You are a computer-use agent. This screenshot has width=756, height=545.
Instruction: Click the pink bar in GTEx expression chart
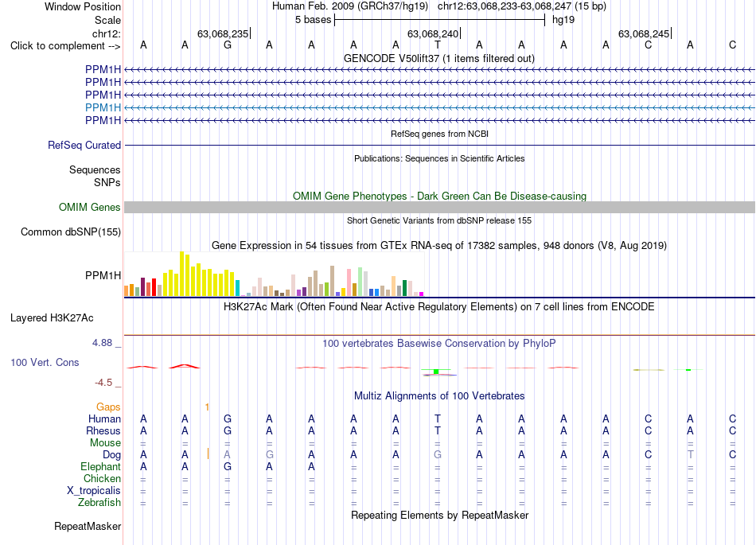349,282
